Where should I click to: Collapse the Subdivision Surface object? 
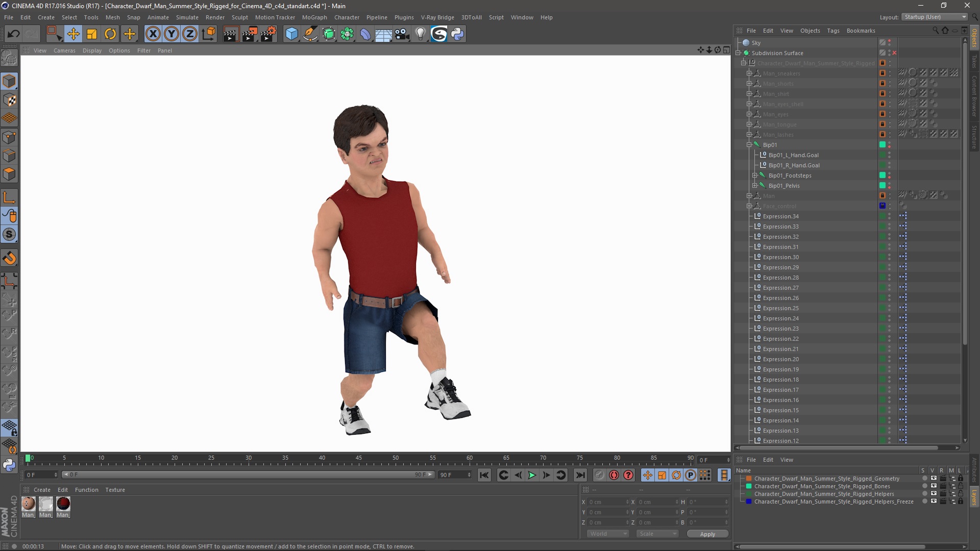point(738,53)
